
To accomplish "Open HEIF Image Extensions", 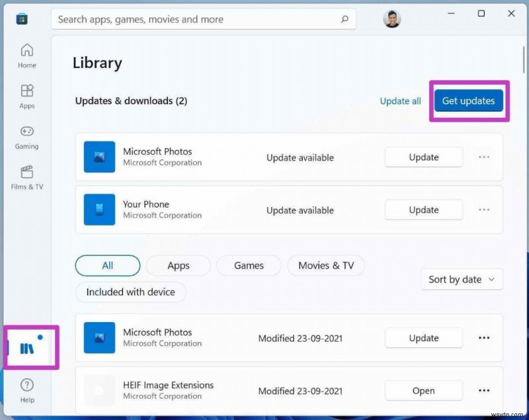I will pos(423,390).
